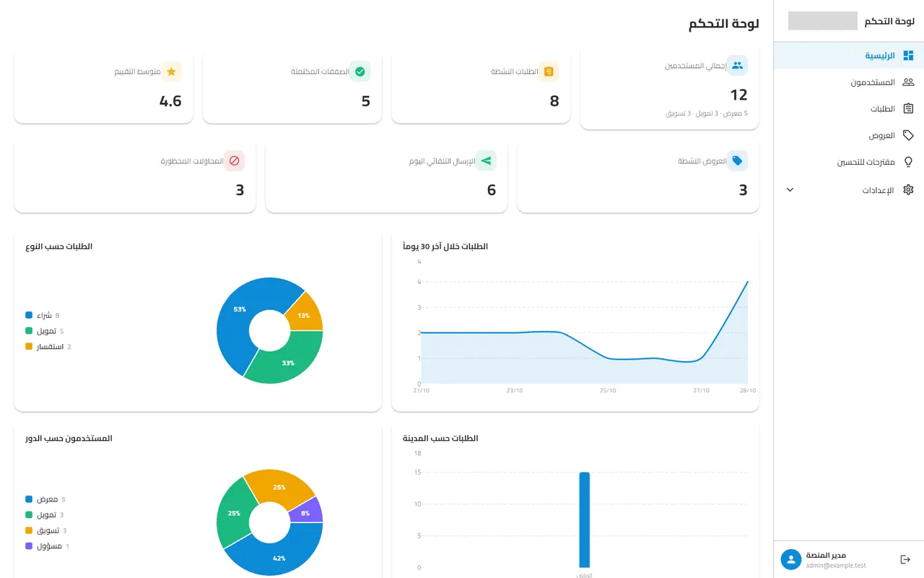Click the checkmark icon on الصفقات المكتملة card
The image size is (924, 578).
[x=360, y=72]
